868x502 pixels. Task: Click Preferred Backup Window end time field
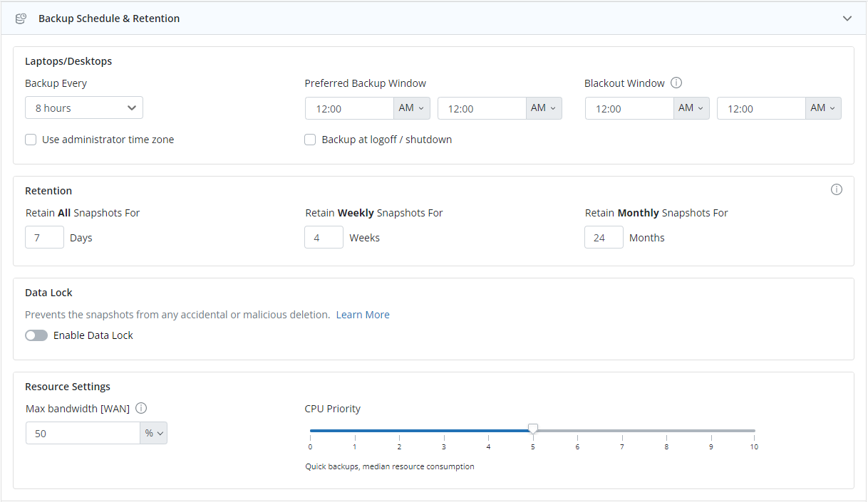[482, 108]
